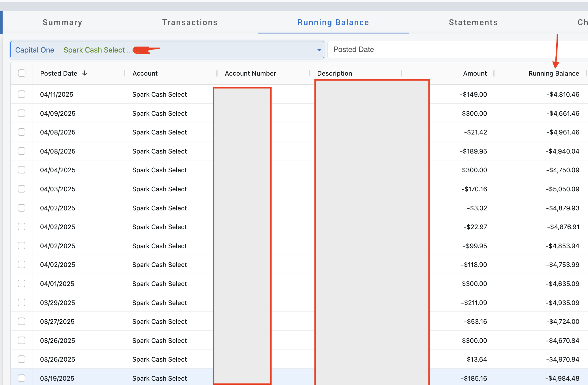Viewport: 588px width, 385px height.
Task: Select the Running Balance tab
Action: pos(333,23)
